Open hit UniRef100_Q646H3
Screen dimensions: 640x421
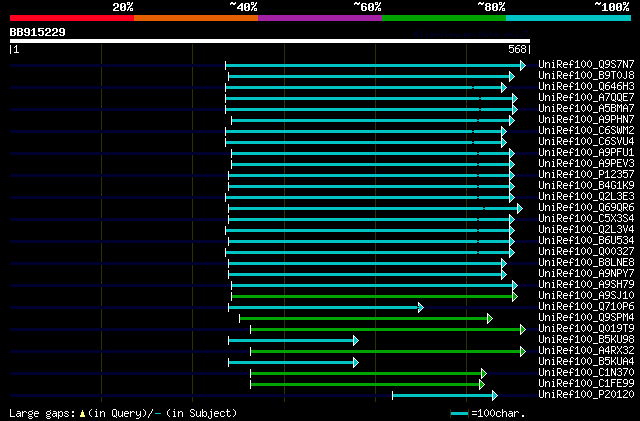tap(586, 86)
